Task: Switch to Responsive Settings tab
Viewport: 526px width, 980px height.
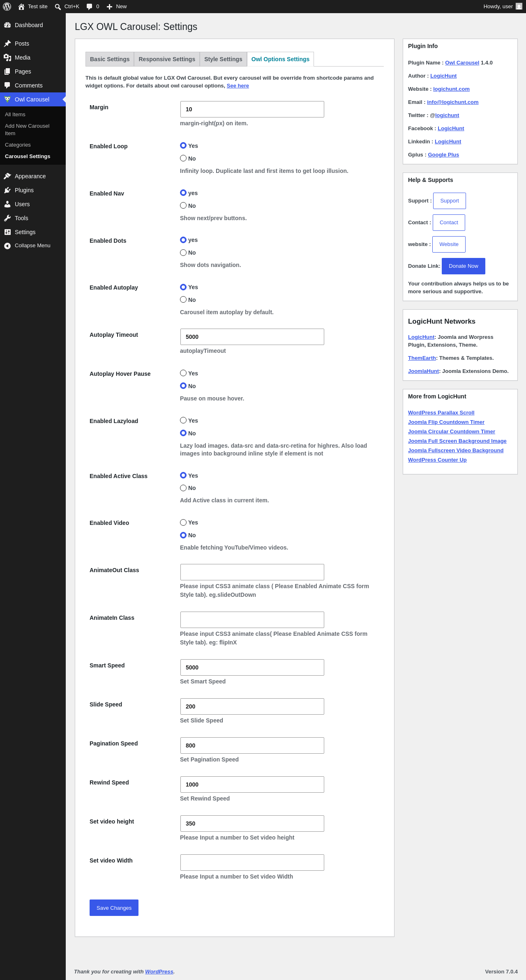Action: coord(167,59)
